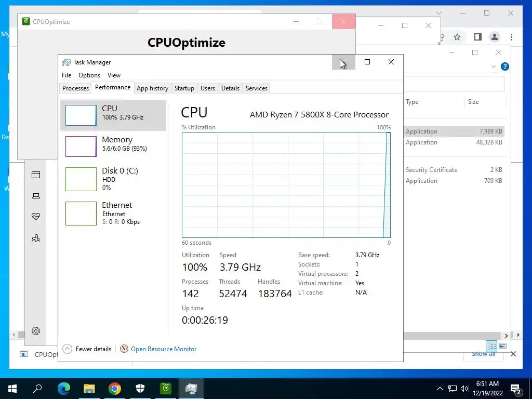The height and width of the screenshot is (399, 532).
Task: Select the Security Certificate file row
Action: [454, 170]
